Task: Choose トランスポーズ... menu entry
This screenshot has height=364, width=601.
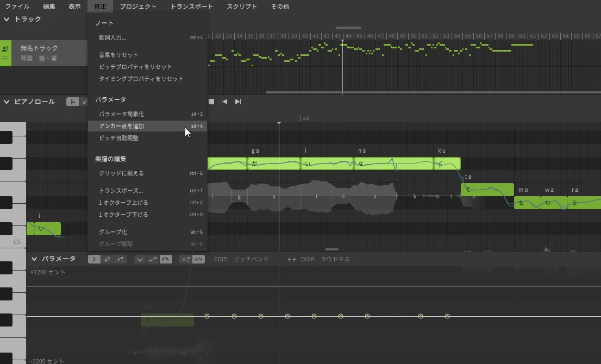Action: [x=148, y=191]
